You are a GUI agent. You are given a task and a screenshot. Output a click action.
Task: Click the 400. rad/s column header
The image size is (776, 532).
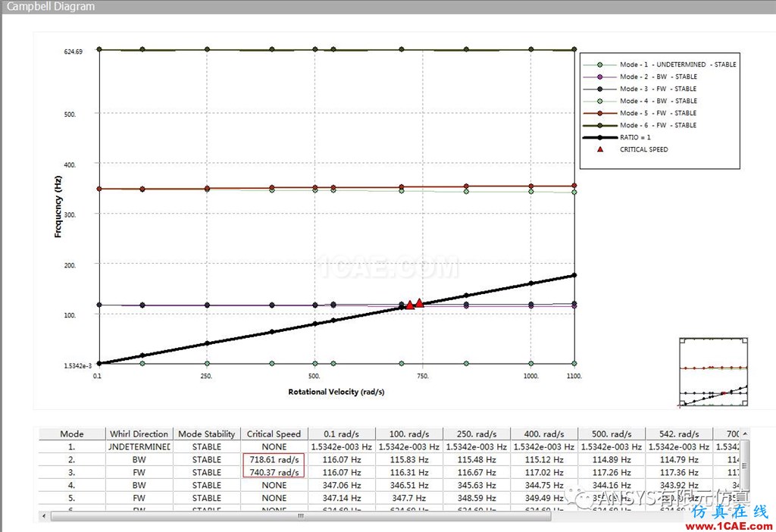544,433
